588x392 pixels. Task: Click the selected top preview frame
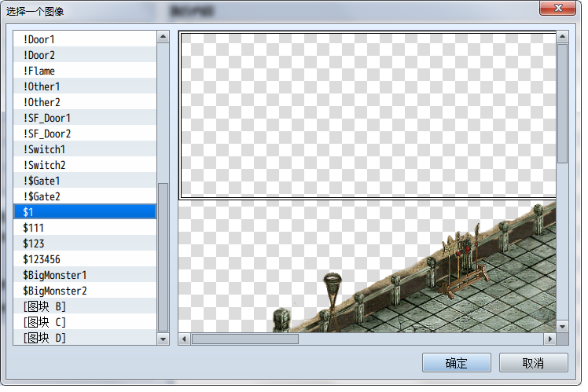pos(368,115)
